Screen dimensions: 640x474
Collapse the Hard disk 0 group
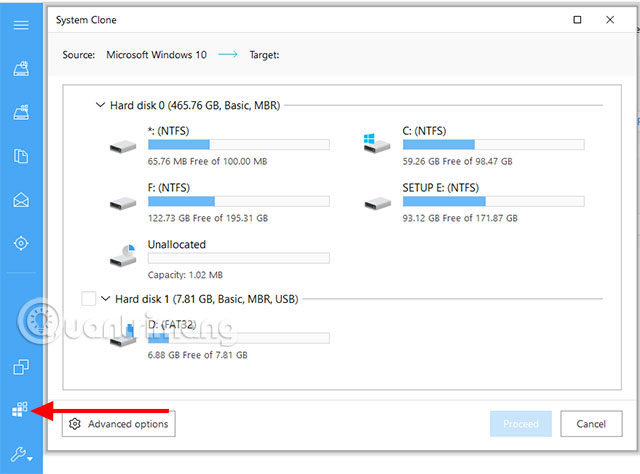[x=100, y=105]
